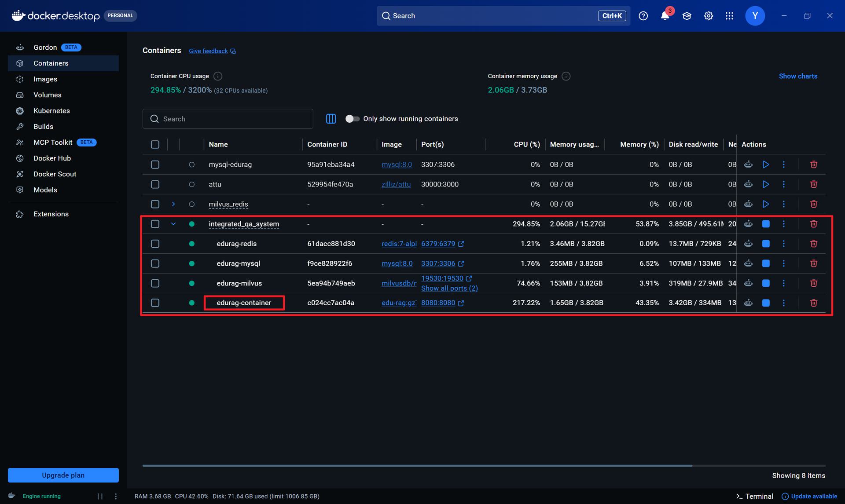Ask Gordon about the edurag-container row
Viewport: 845px width, 504px height.
tap(748, 303)
